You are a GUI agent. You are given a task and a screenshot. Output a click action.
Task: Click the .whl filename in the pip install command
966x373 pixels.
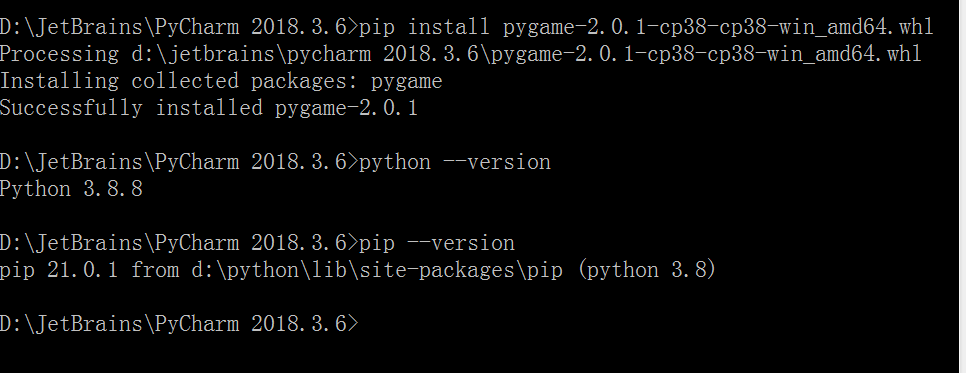pos(718,27)
